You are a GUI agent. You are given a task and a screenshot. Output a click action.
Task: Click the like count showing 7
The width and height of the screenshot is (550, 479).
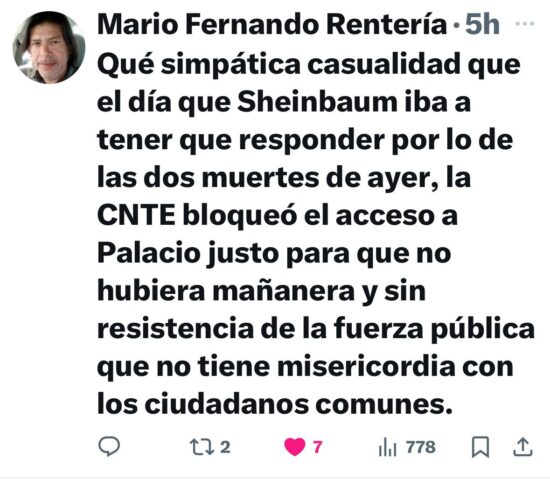point(317,447)
